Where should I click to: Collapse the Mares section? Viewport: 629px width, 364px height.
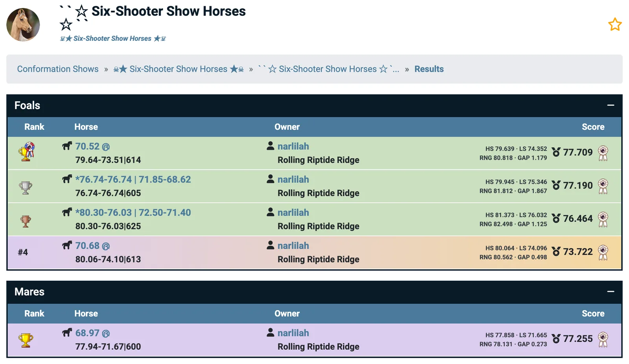[611, 291]
